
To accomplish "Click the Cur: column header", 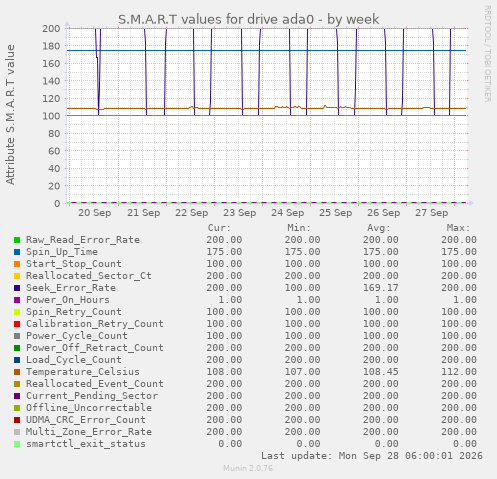I will [x=219, y=228].
